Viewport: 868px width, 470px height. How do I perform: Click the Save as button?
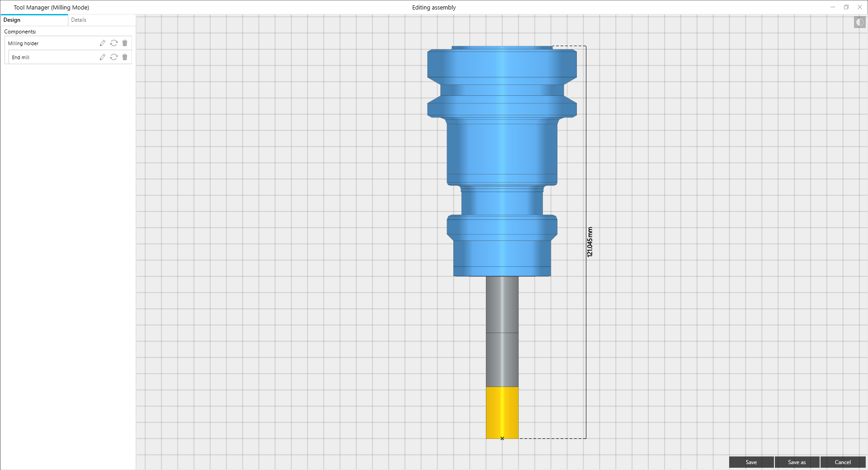797,462
